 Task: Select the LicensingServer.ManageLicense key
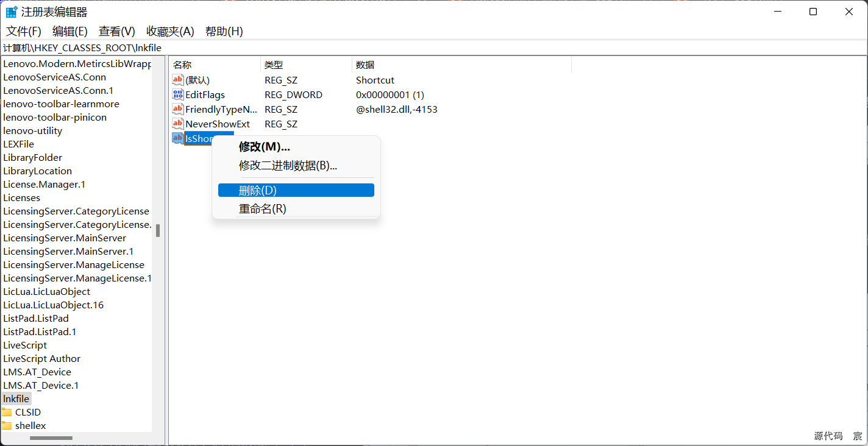click(x=74, y=264)
